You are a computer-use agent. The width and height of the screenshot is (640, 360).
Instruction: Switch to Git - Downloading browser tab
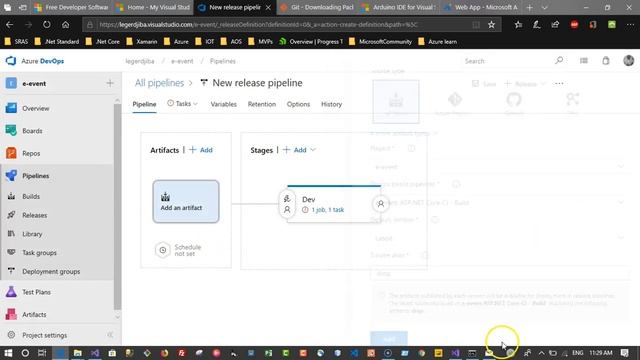(318, 7)
